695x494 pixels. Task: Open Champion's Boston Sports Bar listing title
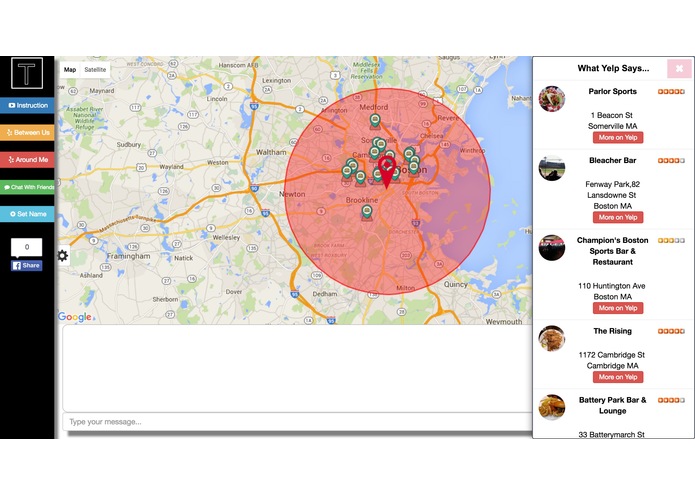613,251
